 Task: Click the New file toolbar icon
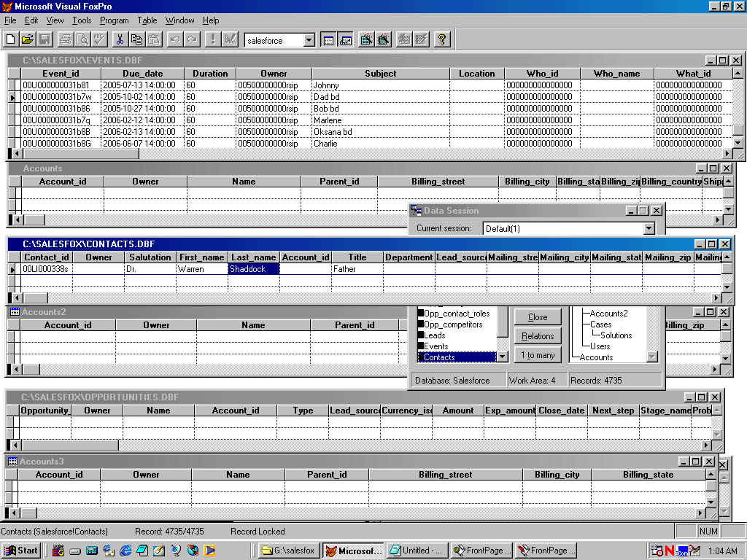coord(10,39)
